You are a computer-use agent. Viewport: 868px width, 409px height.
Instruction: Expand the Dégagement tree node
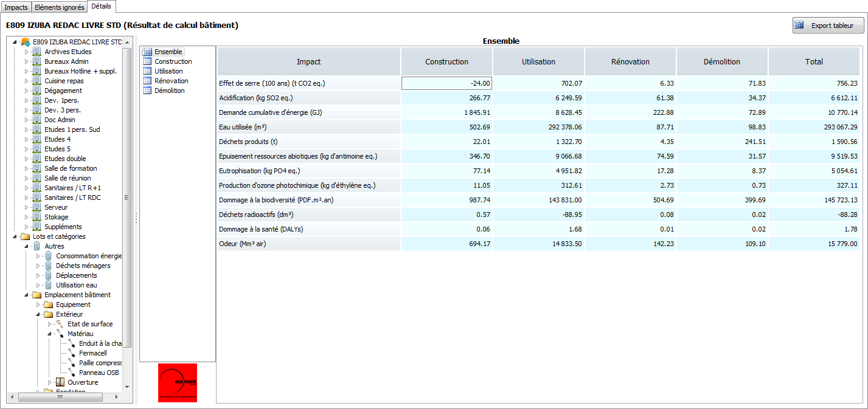tap(26, 91)
